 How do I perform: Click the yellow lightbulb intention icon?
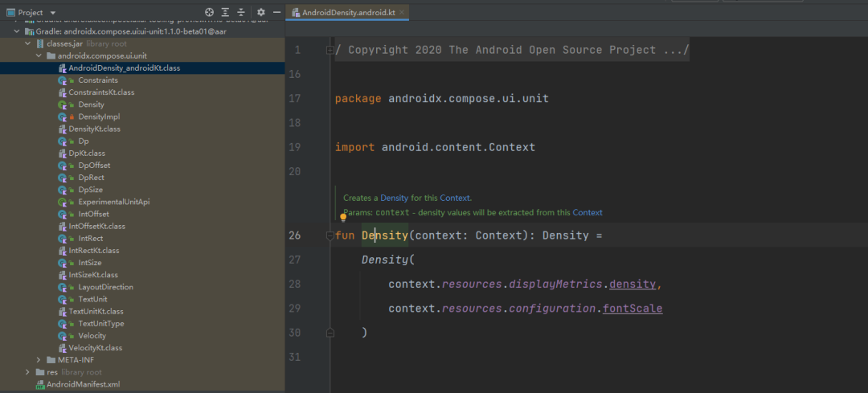(343, 216)
